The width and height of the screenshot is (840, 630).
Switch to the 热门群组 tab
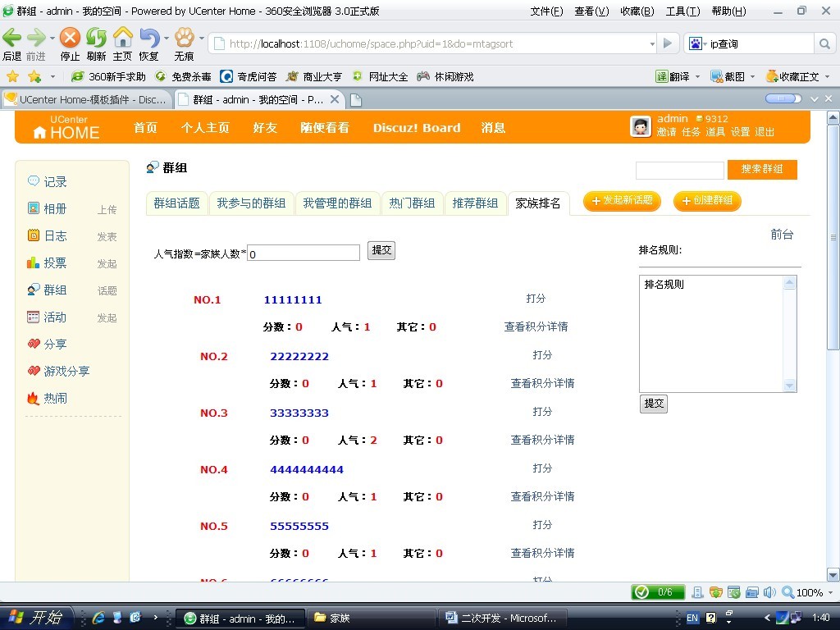point(412,203)
